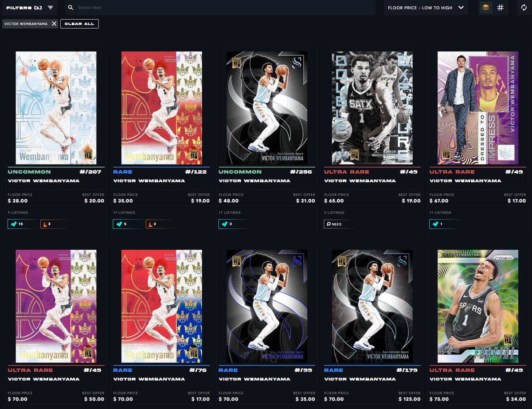This screenshot has width=532, height=409.
Task: Click the $ 35.00 best offer on #/99 card
Action: point(305,399)
